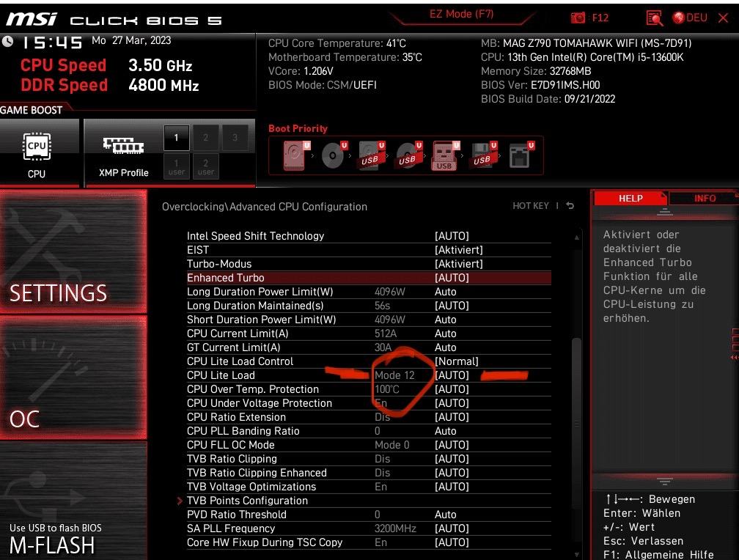
Task: Edit the GT Current Limit(A) Auto field
Action: pos(446,347)
